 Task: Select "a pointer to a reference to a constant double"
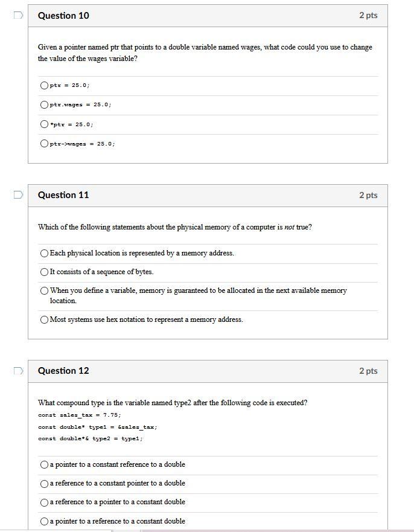[44, 521]
